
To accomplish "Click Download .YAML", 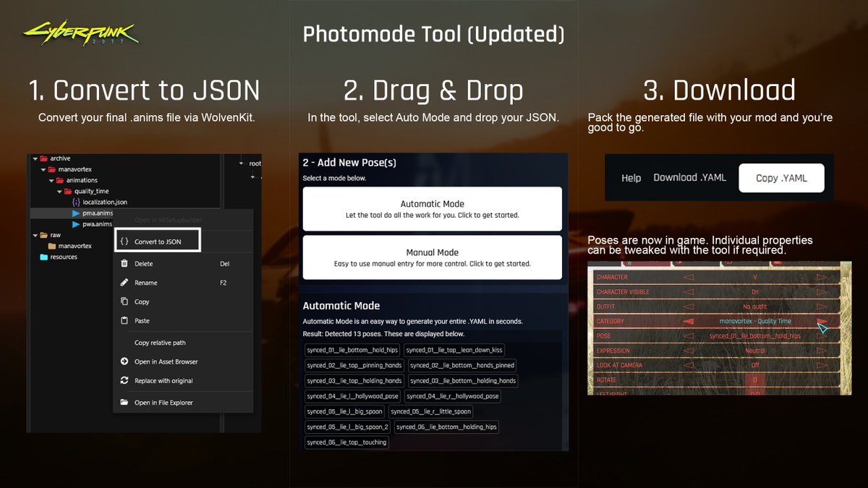I will point(690,177).
